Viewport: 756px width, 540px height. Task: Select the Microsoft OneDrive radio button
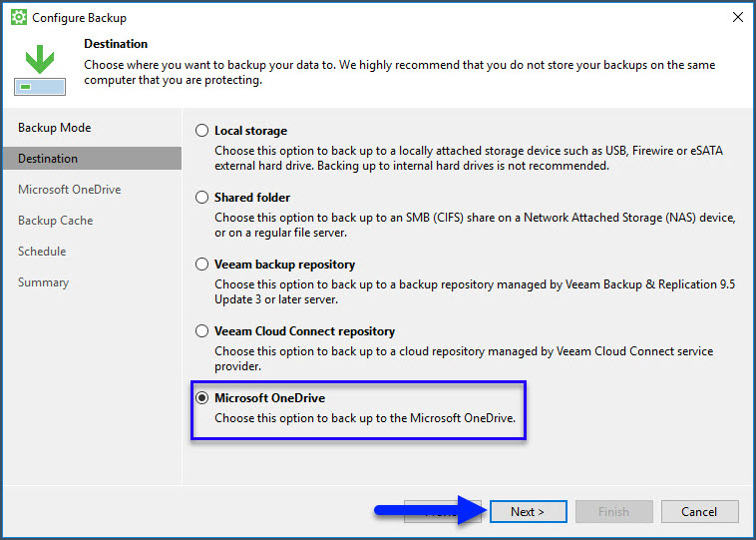[x=202, y=398]
